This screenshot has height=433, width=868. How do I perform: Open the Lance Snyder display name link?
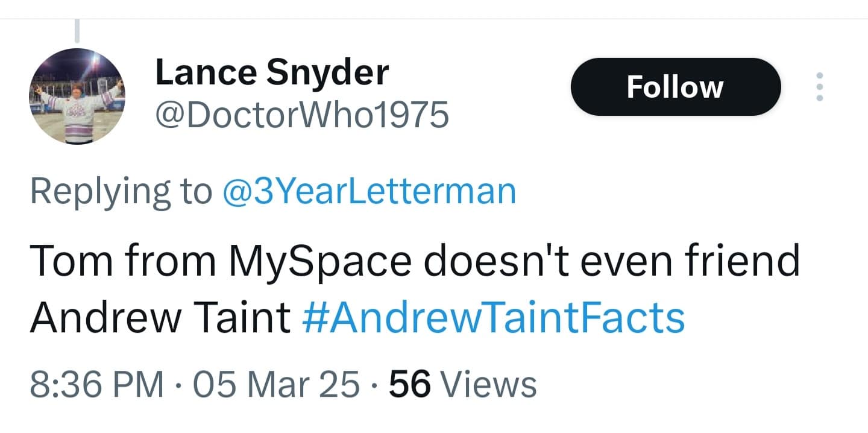click(x=272, y=72)
